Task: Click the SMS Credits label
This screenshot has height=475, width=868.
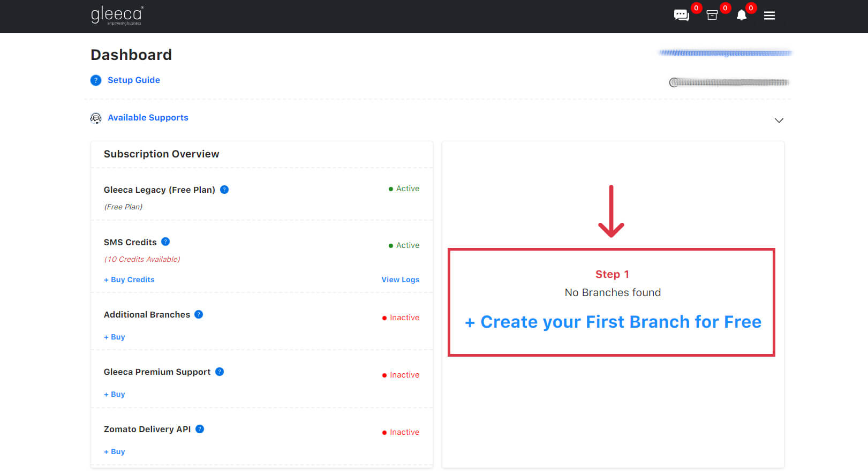Action: 130,242
